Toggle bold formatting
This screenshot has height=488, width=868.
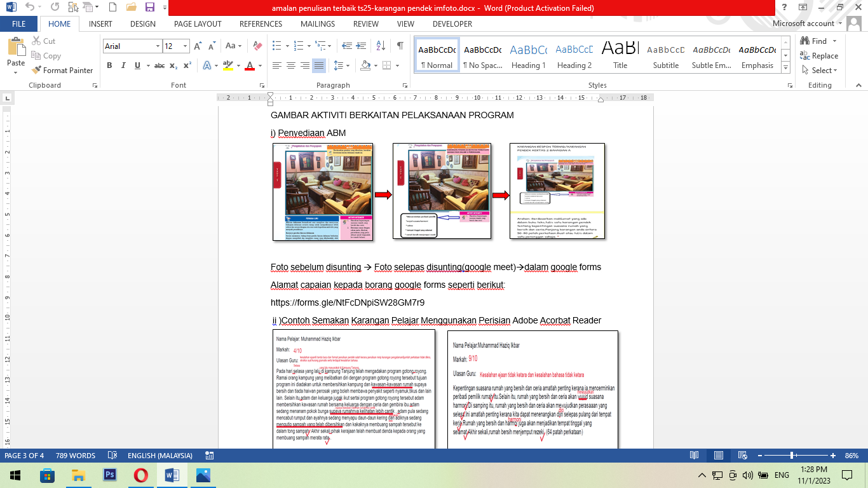coord(109,65)
